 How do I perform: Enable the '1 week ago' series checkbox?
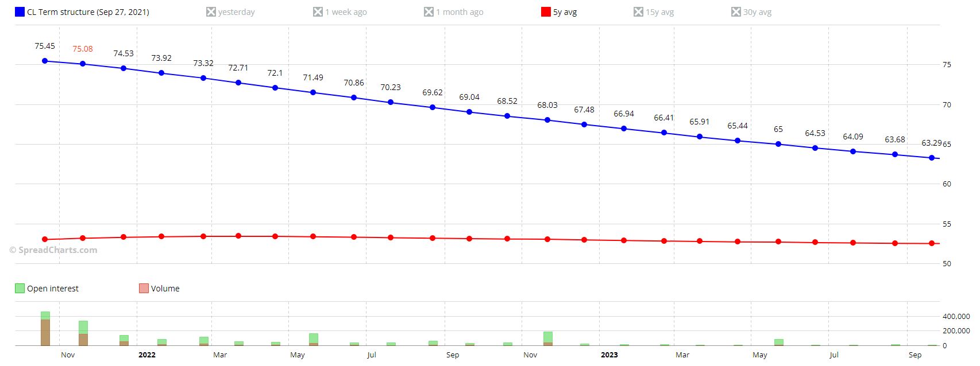(318, 12)
